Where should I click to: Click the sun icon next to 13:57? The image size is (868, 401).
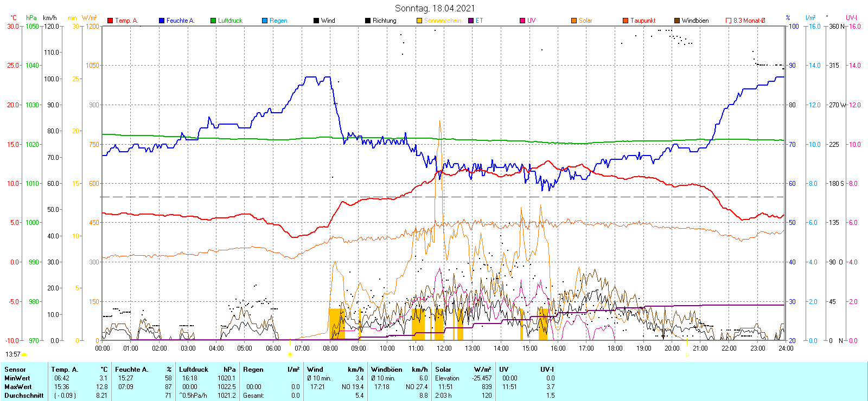(x=24, y=354)
